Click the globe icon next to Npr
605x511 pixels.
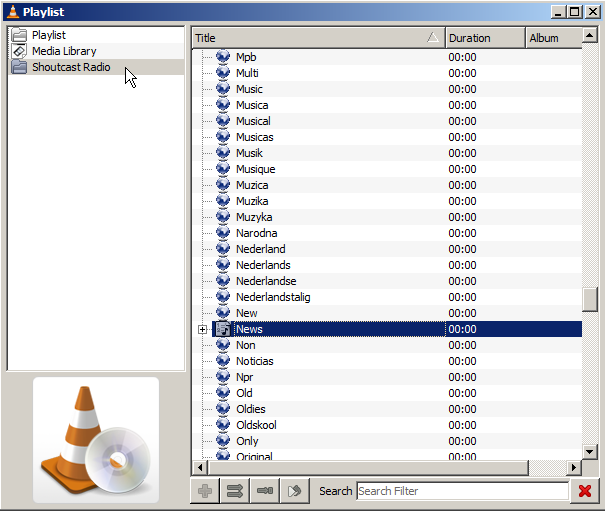coord(224,377)
